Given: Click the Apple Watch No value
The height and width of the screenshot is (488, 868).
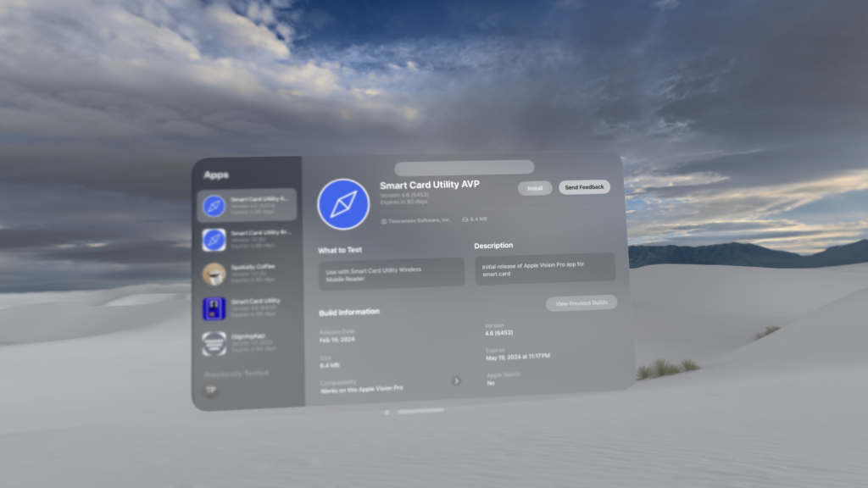Looking at the screenshot, I should pyautogui.click(x=491, y=383).
